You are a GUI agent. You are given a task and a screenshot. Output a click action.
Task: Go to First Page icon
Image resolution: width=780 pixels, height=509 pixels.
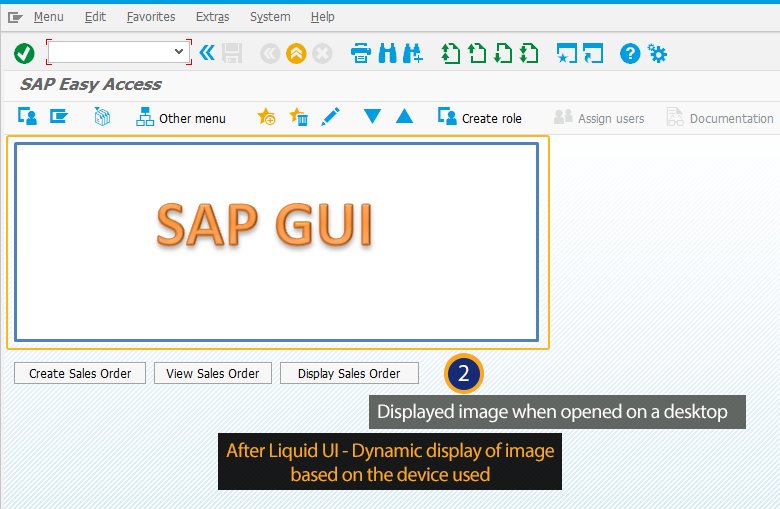click(x=451, y=53)
